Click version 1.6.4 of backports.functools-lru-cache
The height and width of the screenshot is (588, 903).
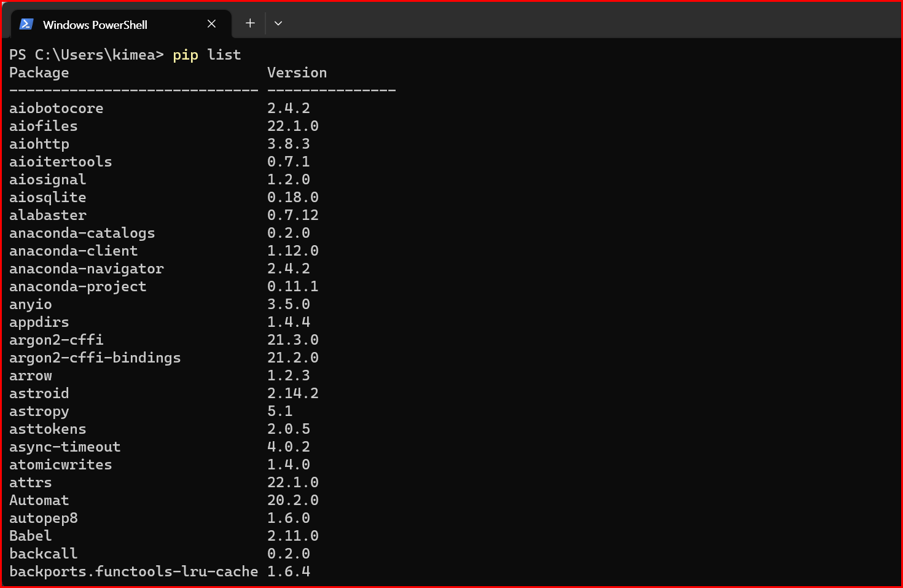(288, 571)
